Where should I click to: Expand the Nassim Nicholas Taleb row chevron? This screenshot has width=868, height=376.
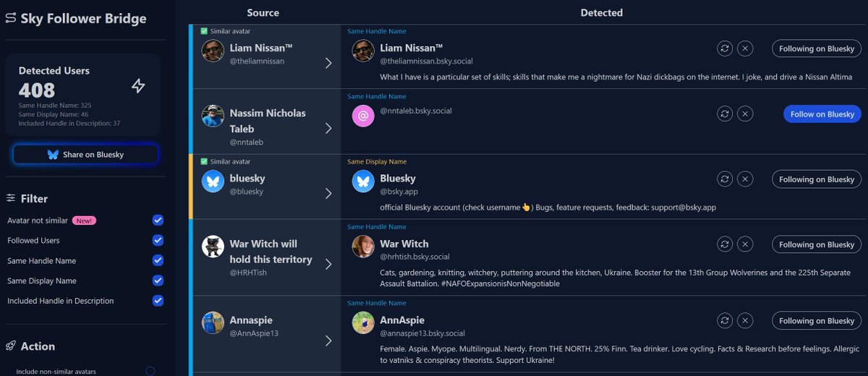tap(328, 128)
